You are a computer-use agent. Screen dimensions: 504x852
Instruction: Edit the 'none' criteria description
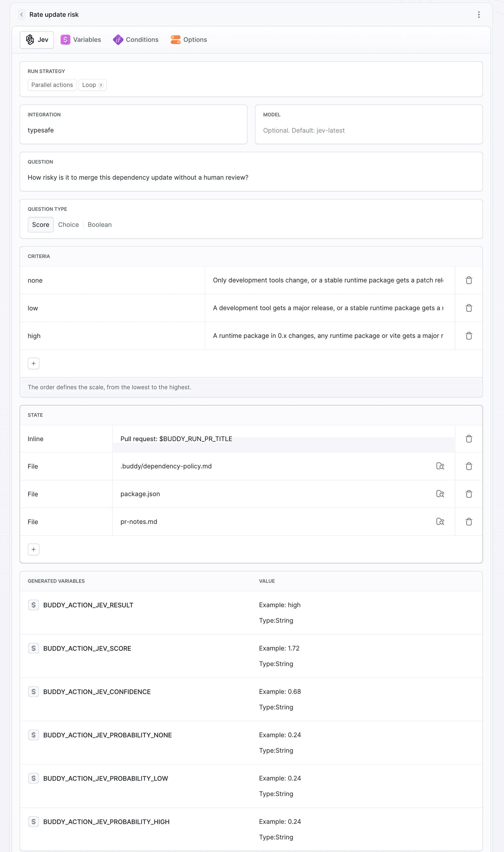[x=330, y=280]
